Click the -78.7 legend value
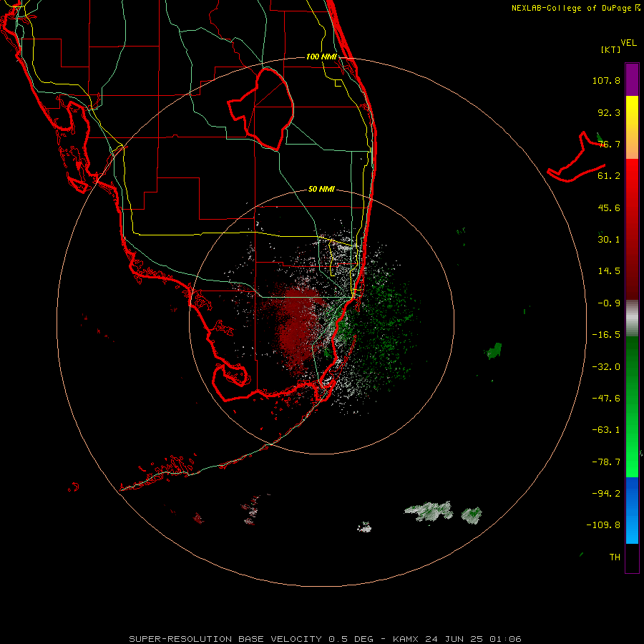Screen dimensions: 644x644 click(606, 462)
